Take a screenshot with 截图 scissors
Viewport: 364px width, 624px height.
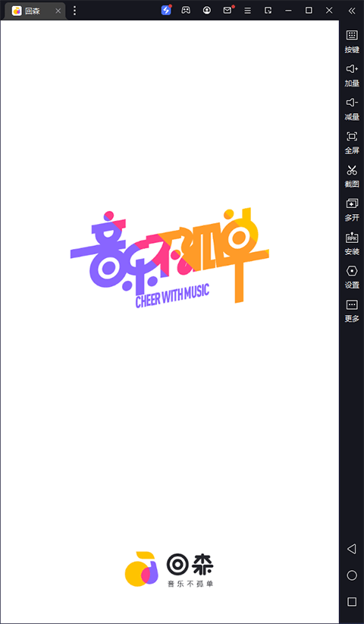(x=352, y=176)
